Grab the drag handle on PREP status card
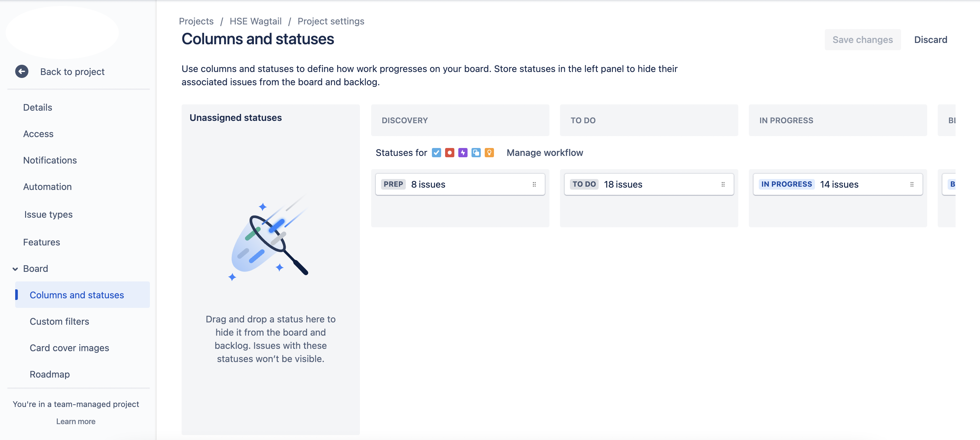The width and height of the screenshot is (980, 440). 534,185
